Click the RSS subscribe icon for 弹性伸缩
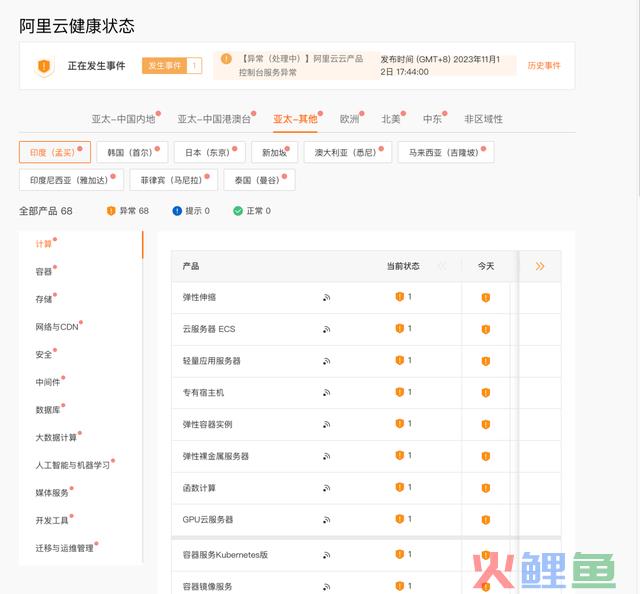 point(326,298)
